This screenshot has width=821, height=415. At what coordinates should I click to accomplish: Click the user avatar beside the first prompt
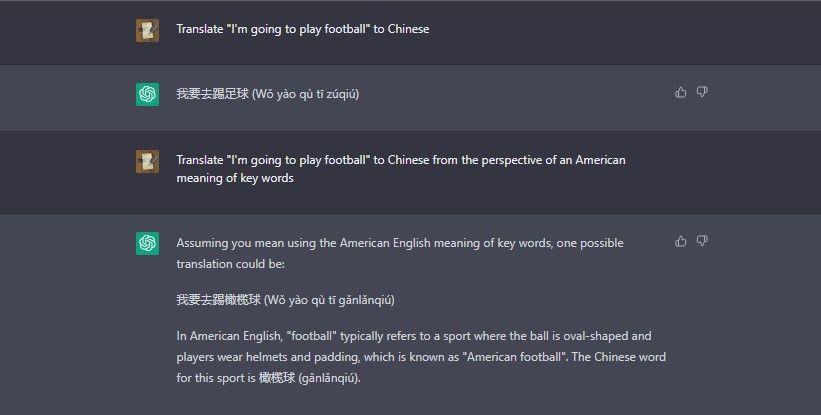click(147, 30)
